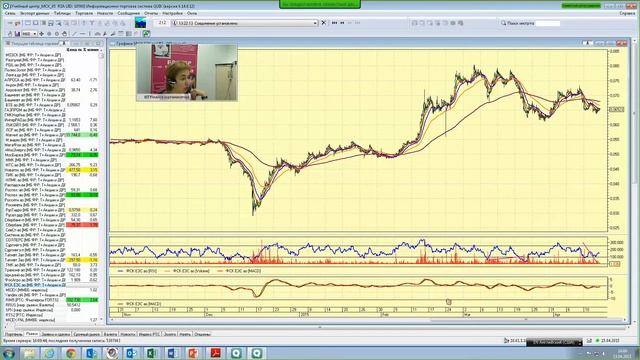Click the webcam video overlay
The image size is (640, 360).
187,72
